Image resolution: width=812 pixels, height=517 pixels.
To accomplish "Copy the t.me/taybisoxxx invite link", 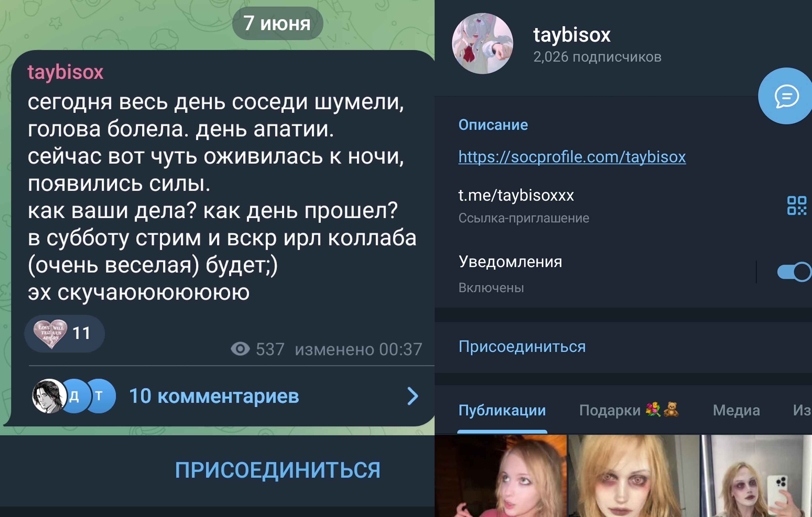I will coord(516,196).
